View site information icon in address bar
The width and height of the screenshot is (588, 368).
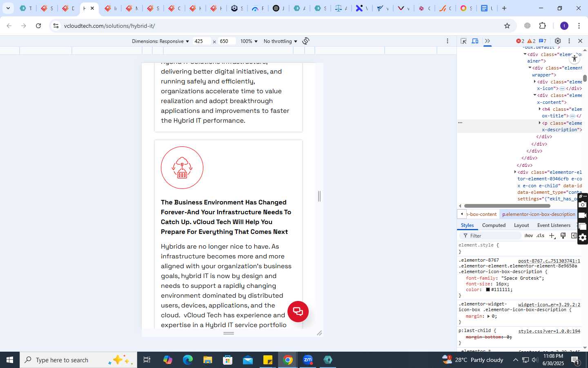(x=56, y=26)
